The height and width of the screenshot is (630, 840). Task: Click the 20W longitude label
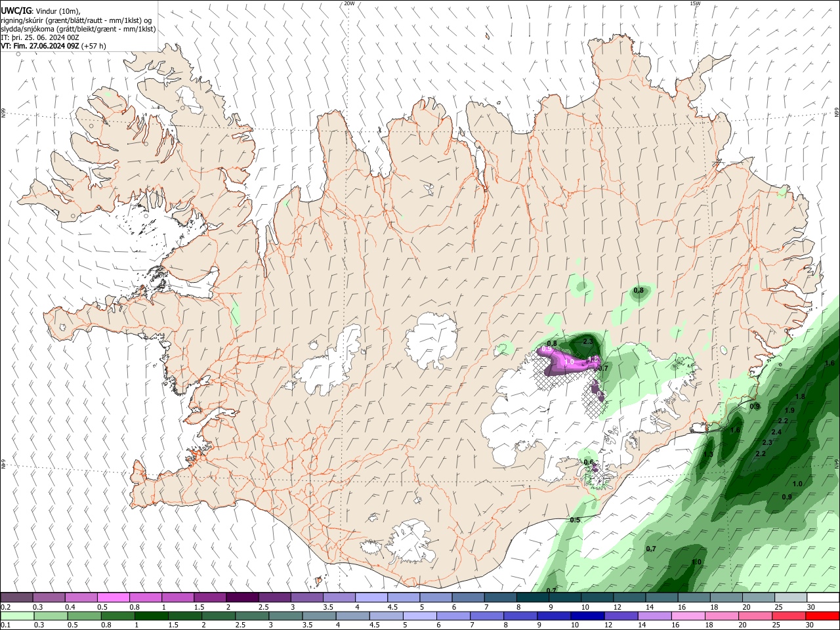click(349, 3)
